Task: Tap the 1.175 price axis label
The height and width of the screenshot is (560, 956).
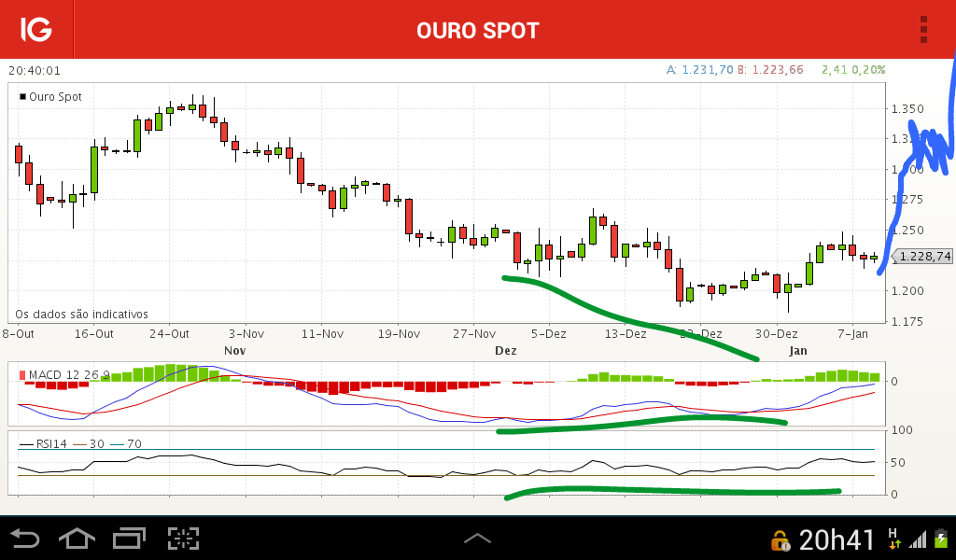Action: click(x=907, y=321)
